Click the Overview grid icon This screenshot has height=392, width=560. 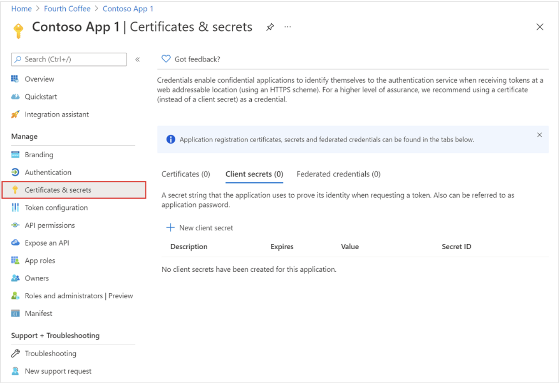point(15,79)
